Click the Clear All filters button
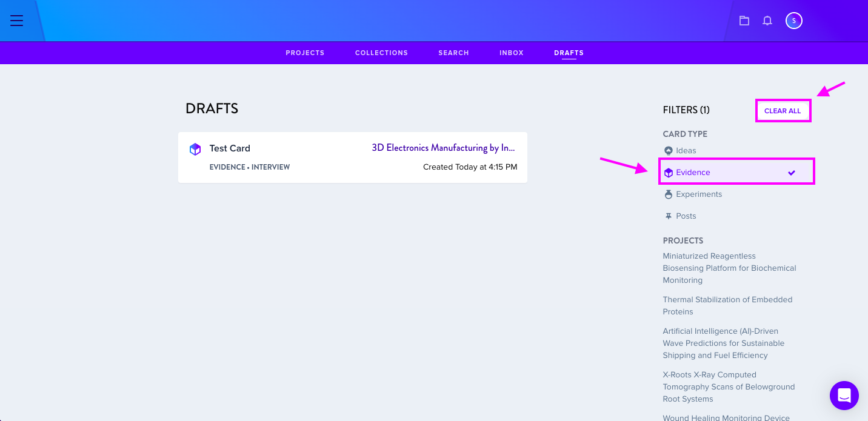Viewport: 868px width, 421px height. 783,111
